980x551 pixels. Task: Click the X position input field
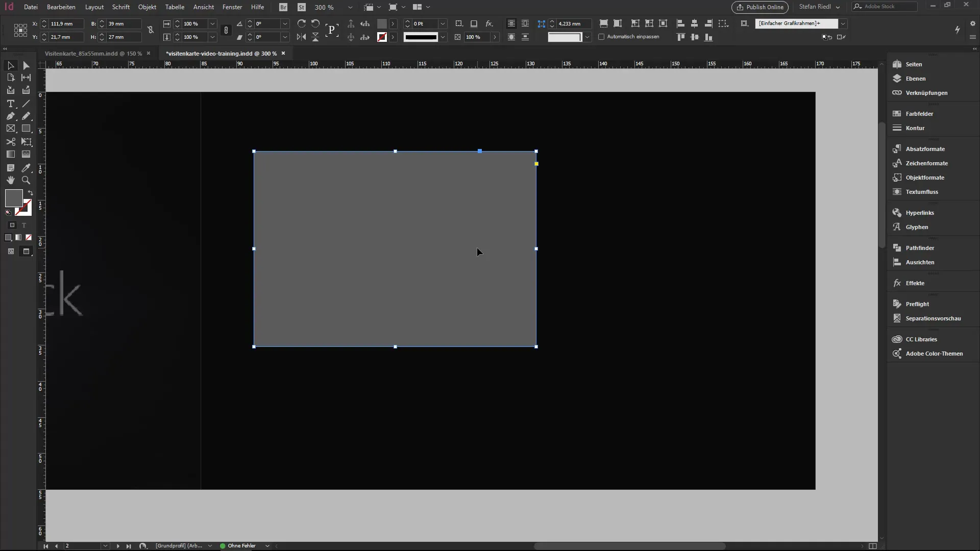[x=66, y=23]
